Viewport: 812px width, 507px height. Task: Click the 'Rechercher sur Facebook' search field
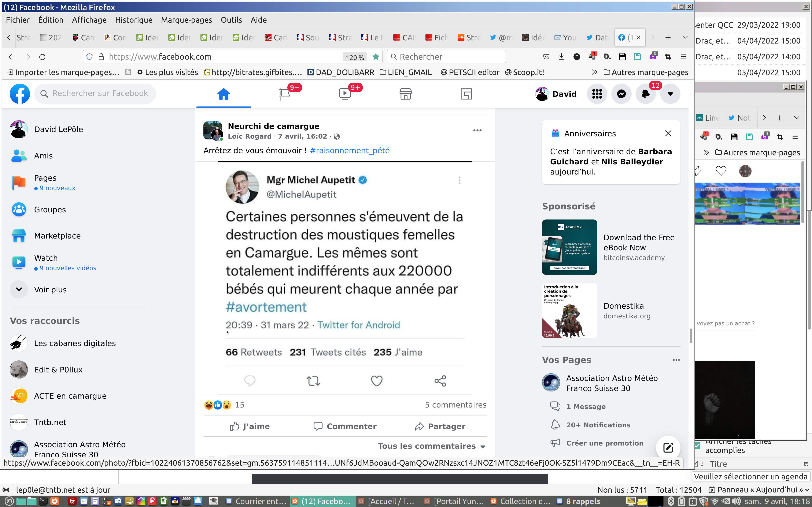100,94
